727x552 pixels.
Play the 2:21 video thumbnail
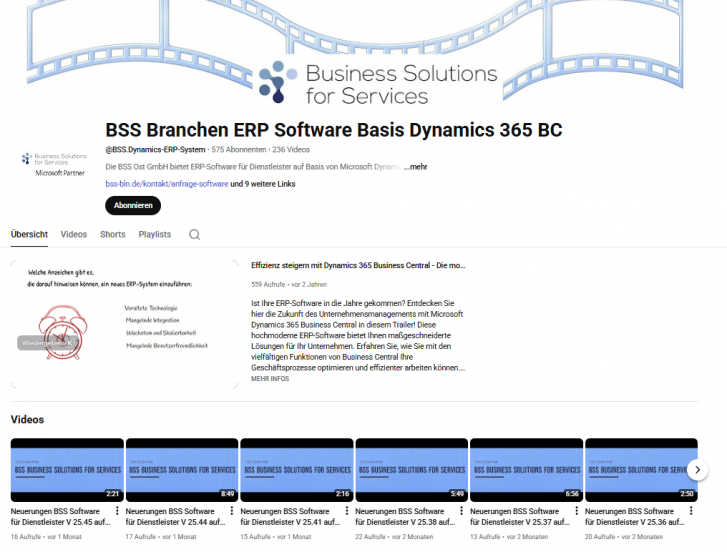[67, 470]
